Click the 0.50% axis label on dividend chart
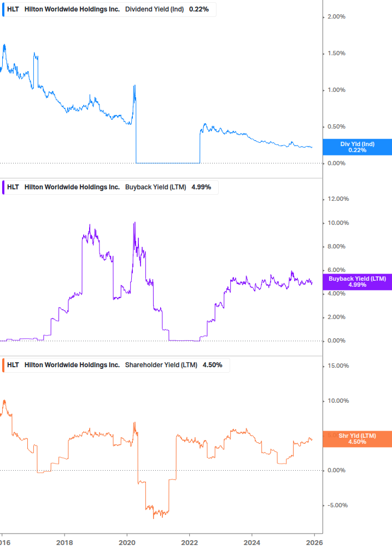Image resolution: width=392 pixels, height=550 pixels. click(x=336, y=126)
